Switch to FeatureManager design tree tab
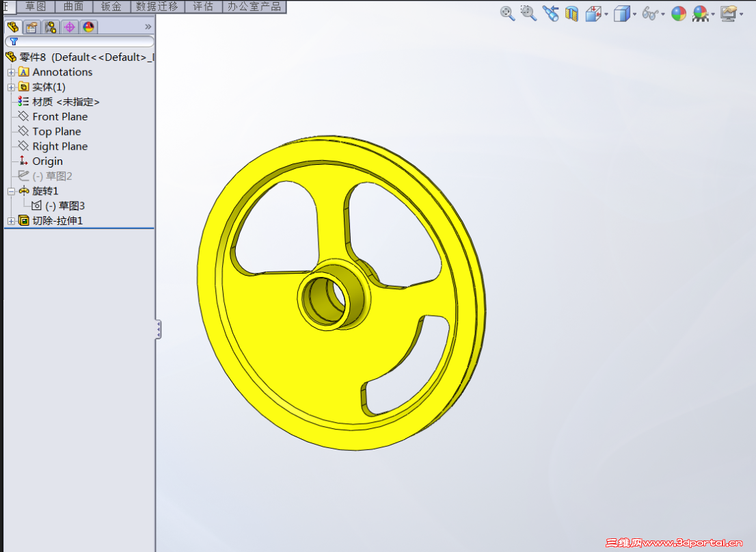756x552 pixels. pos(13,27)
